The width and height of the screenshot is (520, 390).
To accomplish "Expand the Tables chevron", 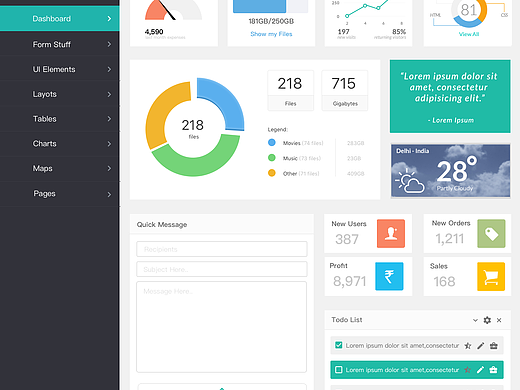I will 109,119.
